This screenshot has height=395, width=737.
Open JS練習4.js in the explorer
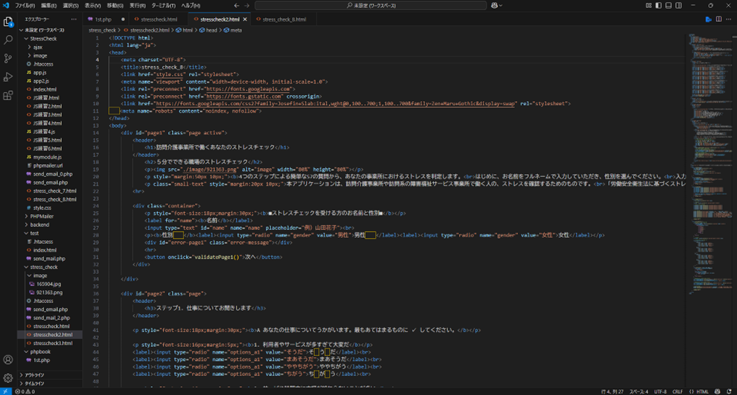pyautogui.click(x=50, y=132)
